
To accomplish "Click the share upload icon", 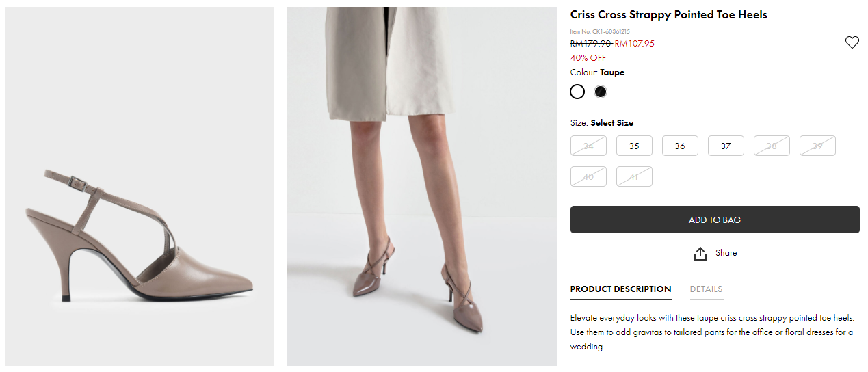I will [700, 254].
